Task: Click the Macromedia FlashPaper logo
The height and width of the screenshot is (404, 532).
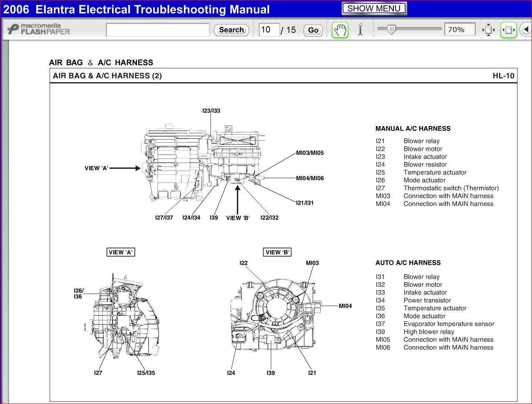Action: point(39,29)
